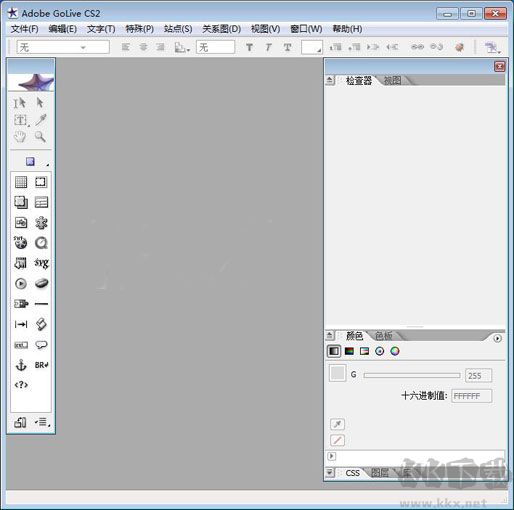
Task: Open the 站点(S) menu
Action: pyautogui.click(x=178, y=29)
